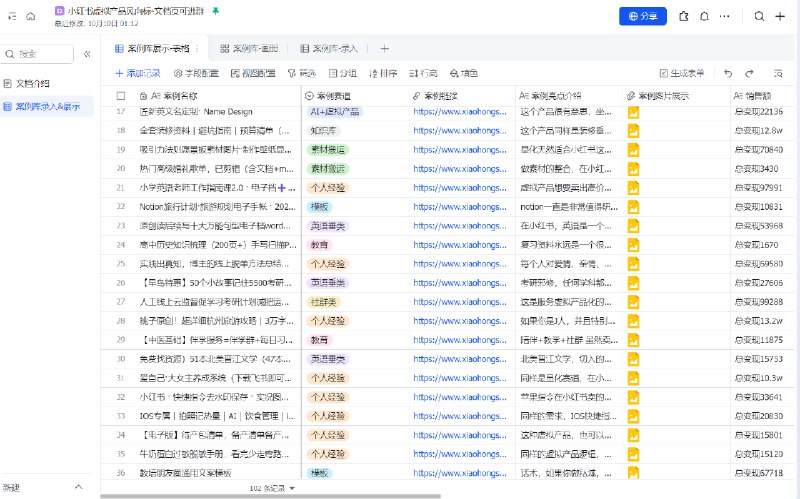The width and height of the screenshot is (800, 499).
Task: Add a new view tab with plus
Action: 385,48
